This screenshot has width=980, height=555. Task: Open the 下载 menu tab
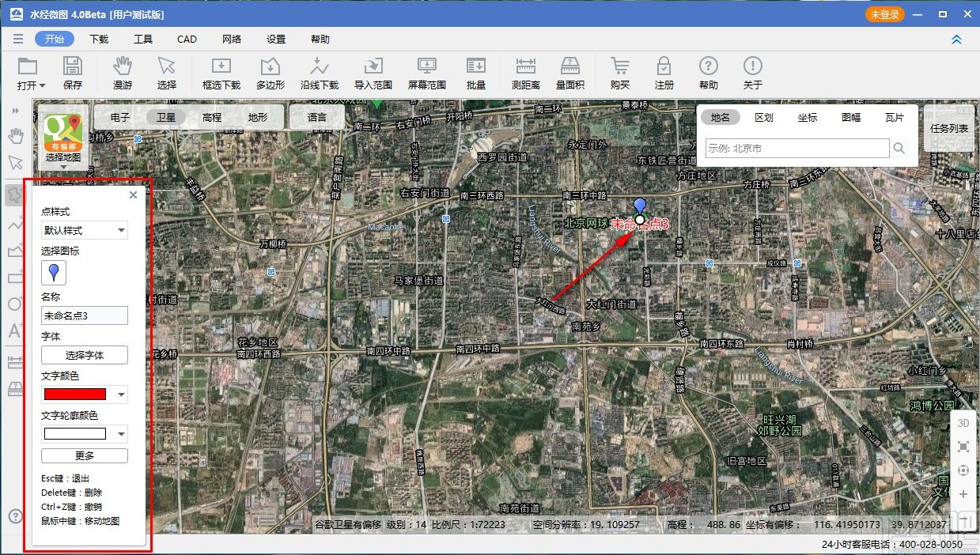pos(99,39)
